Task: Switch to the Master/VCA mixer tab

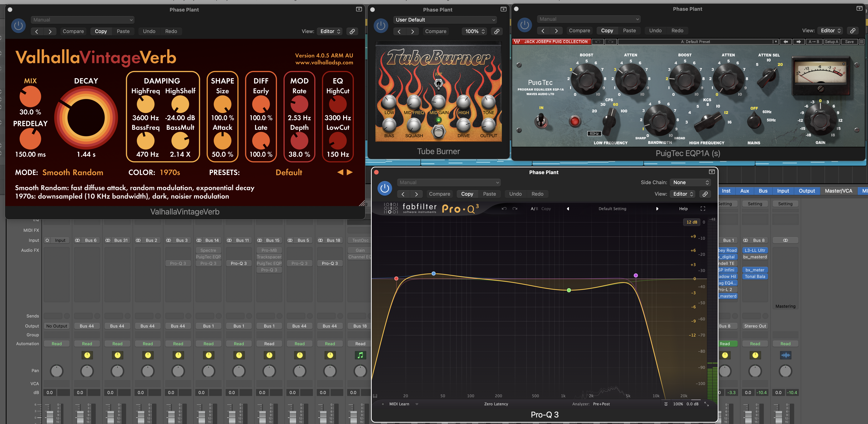Action: click(838, 191)
